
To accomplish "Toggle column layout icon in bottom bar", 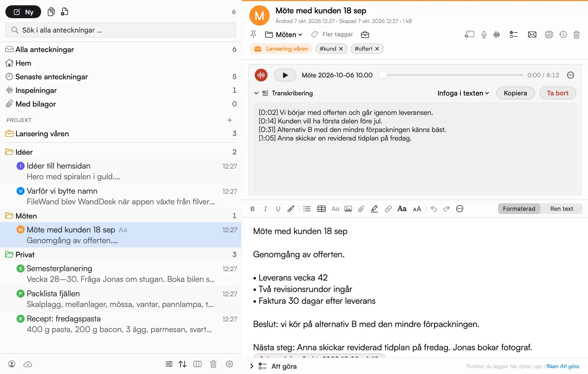I will tap(197, 364).
